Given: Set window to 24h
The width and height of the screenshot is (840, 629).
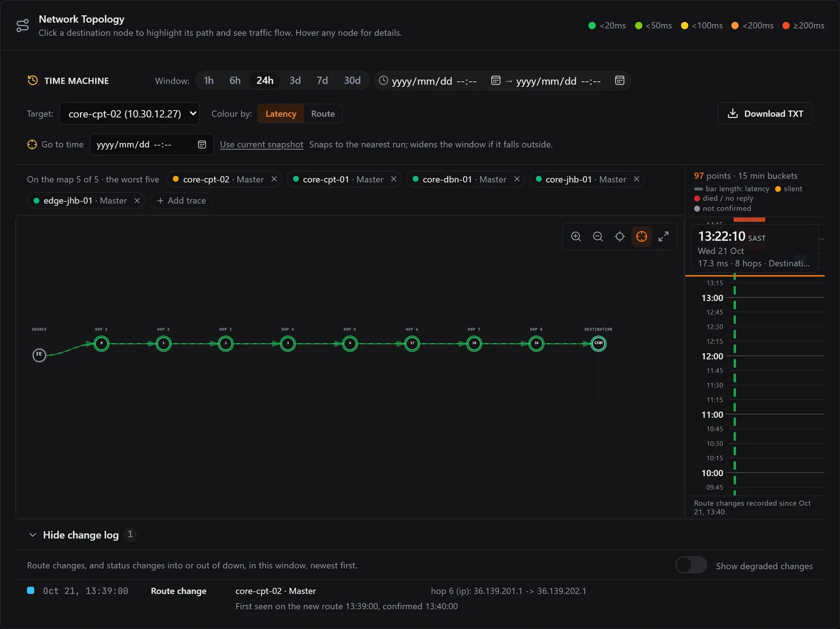Looking at the screenshot, I should coord(265,81).
